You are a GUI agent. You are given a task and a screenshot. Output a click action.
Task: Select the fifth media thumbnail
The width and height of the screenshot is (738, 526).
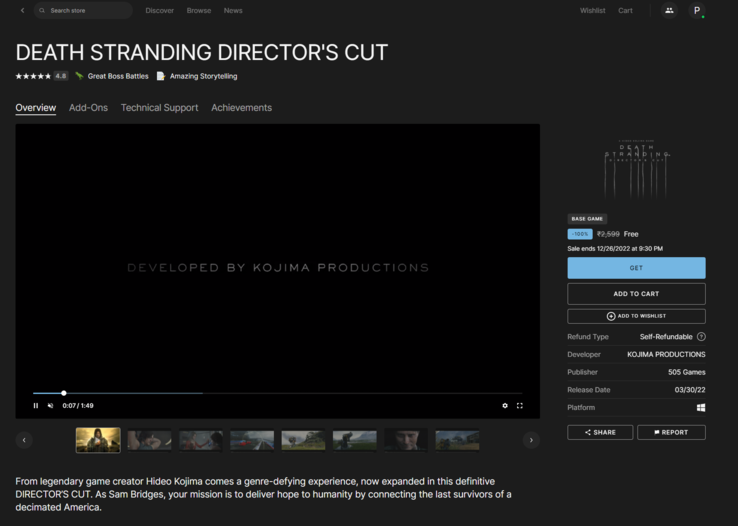pos(304,440)
